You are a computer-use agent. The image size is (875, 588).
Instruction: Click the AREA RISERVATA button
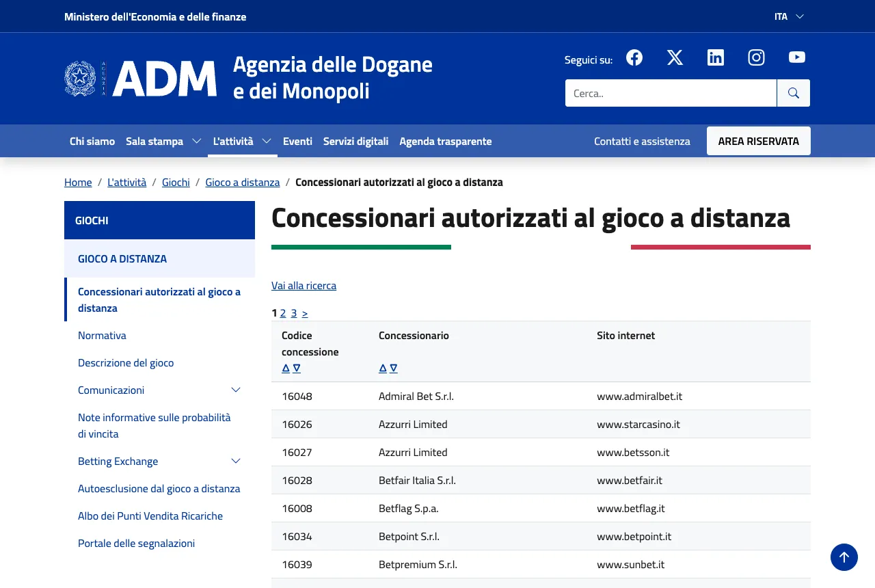(x=759, y=141)
